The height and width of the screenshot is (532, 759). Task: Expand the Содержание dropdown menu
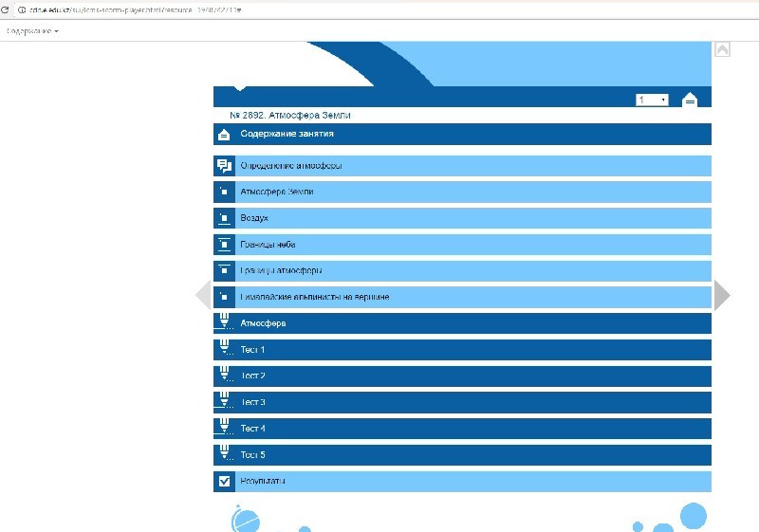[x=32, y=31]
